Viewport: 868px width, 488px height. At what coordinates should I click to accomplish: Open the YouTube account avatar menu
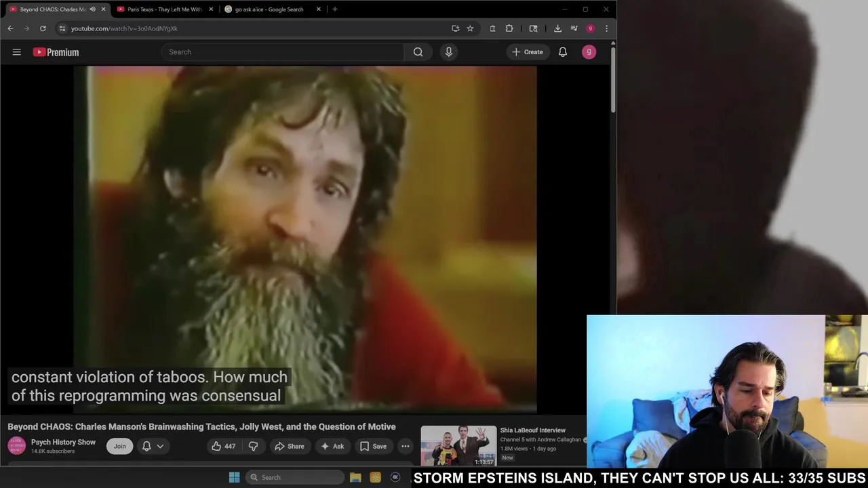(589, 52)
